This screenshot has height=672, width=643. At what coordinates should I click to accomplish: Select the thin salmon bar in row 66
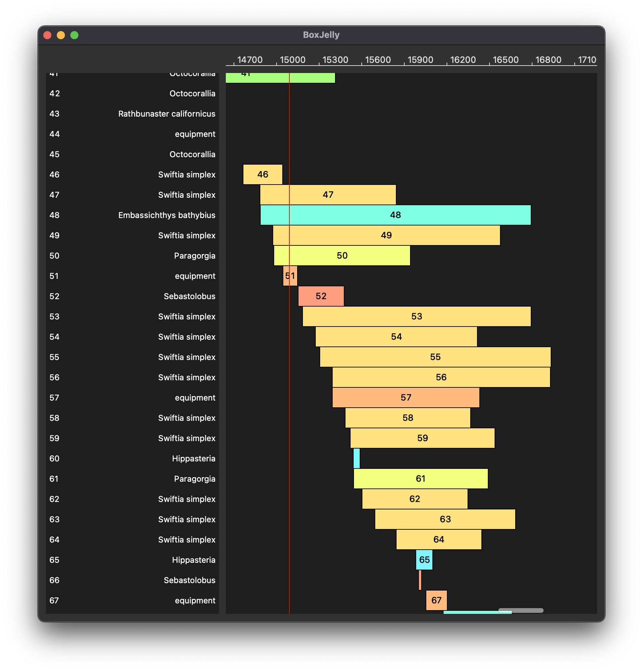420,580
